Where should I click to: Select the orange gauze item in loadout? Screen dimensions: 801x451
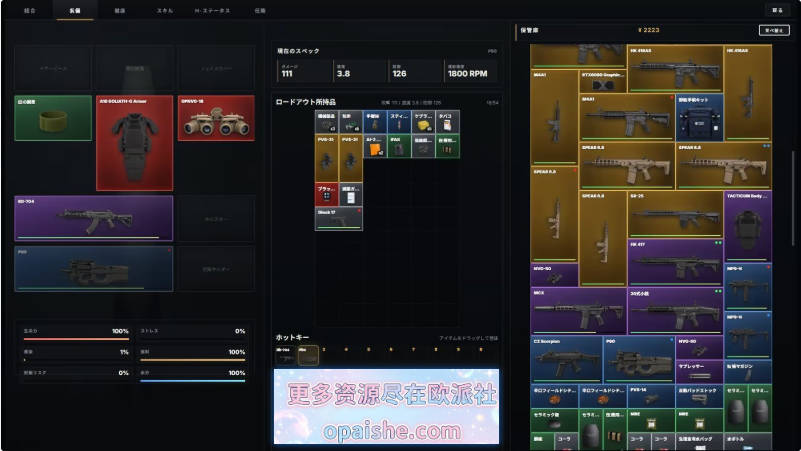[375, 146]
